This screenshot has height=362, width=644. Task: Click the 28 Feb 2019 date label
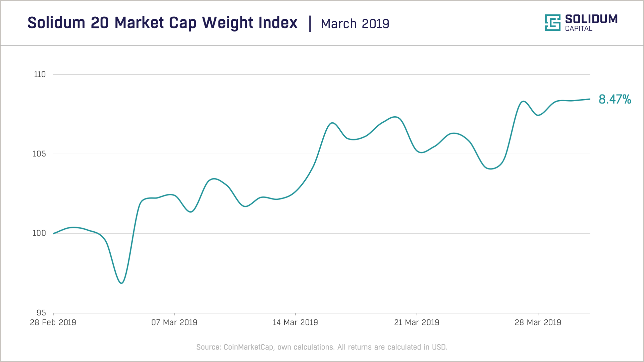tap(53, 322)
